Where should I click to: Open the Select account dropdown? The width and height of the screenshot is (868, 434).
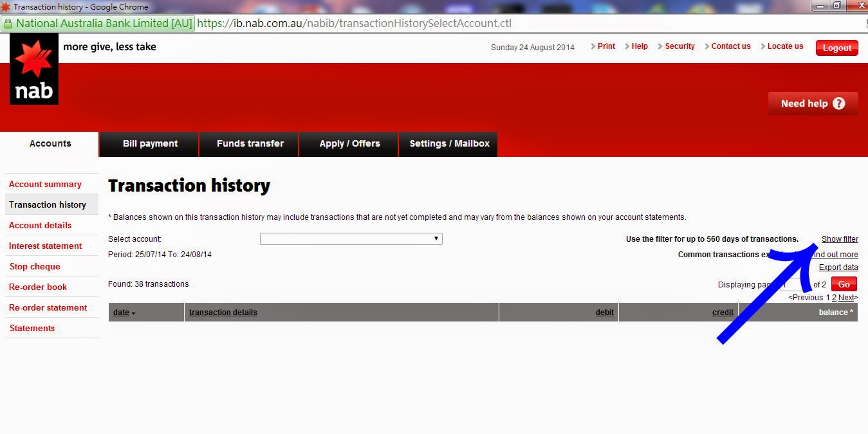tap(351, 239)
